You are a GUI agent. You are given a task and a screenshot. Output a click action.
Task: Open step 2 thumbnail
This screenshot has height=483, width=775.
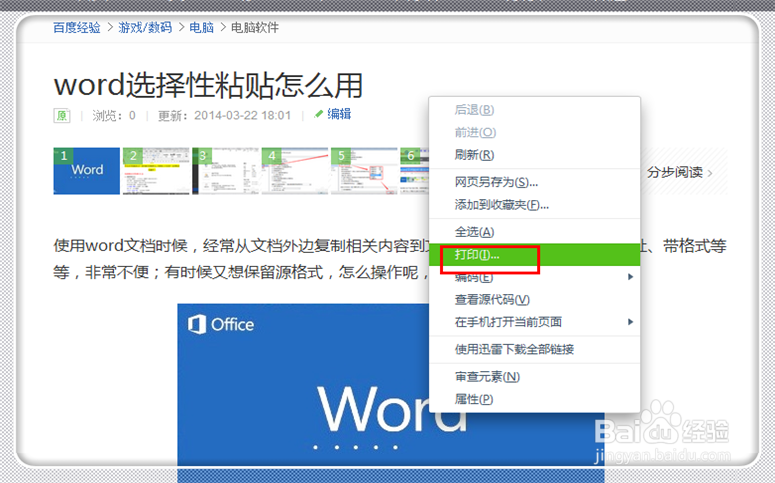[x=156, y=171]
